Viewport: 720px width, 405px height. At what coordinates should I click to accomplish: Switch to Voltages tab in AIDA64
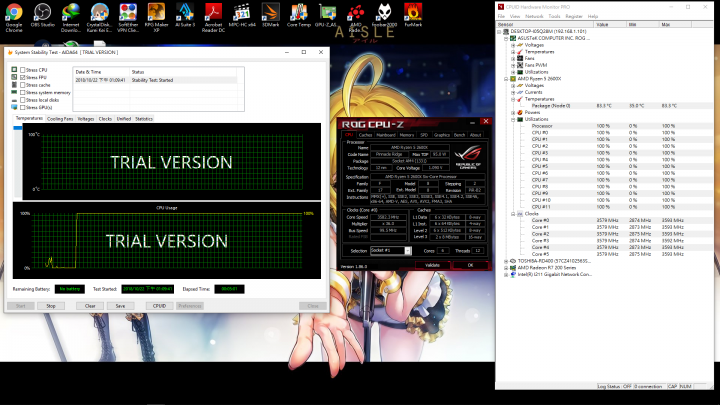[x=85, y=119]
